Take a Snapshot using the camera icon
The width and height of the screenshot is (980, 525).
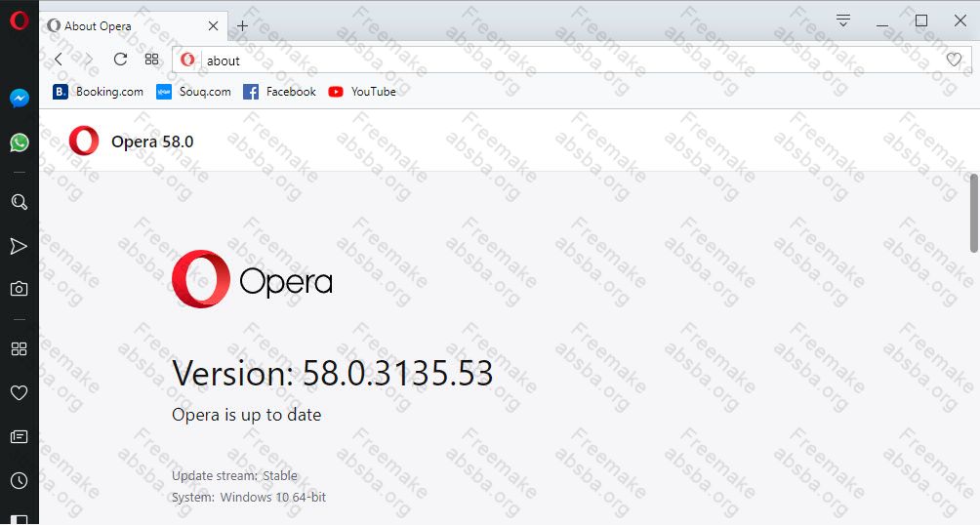pos(19,289)
